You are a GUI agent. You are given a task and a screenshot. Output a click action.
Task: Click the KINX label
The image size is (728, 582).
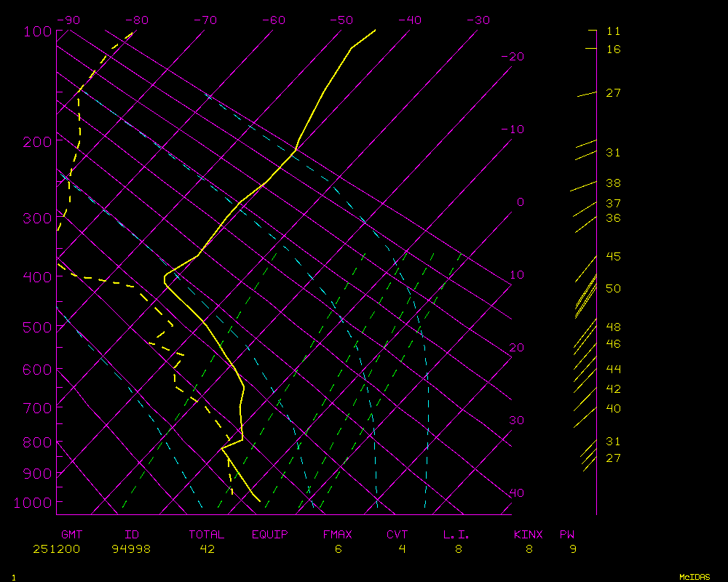(529, 535)
